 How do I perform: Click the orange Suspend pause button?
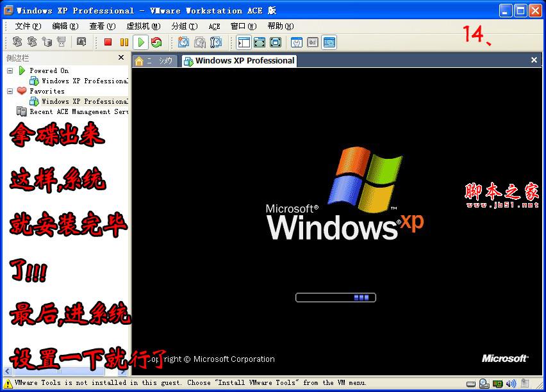tap(124, 42)
